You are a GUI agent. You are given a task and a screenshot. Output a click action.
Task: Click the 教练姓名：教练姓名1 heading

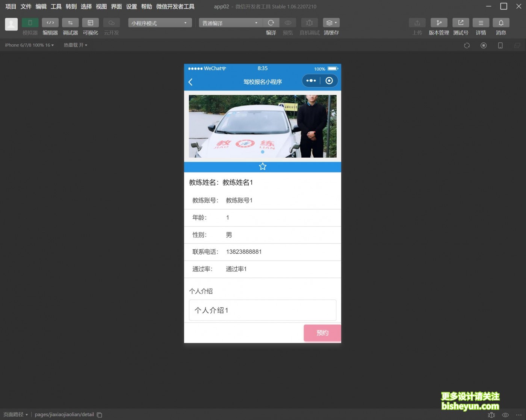click(x=221, y=182)
